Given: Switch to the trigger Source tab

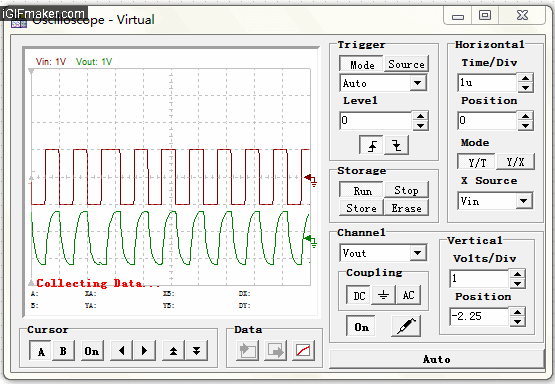Looking at the screenshot, I should 406,64.
